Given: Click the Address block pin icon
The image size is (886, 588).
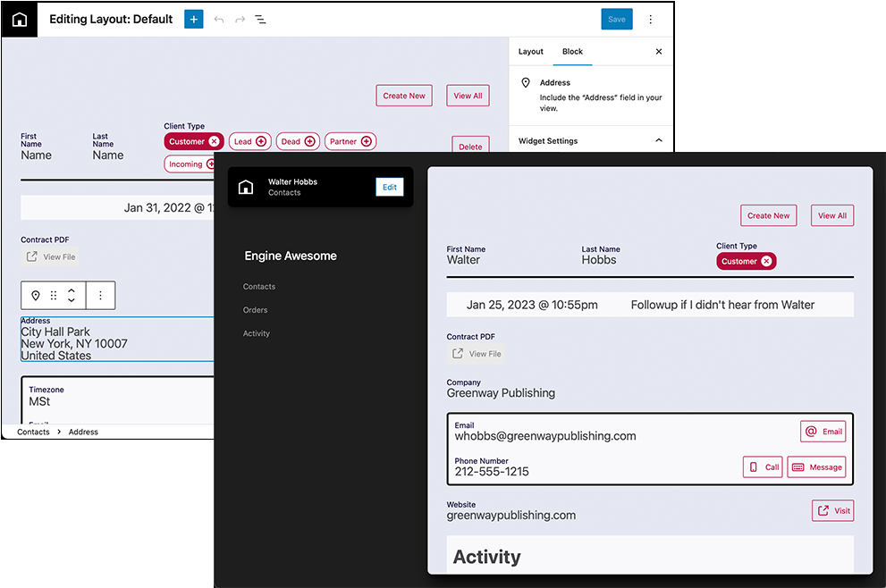Looking at the screenshot, I should click(36, 295).
